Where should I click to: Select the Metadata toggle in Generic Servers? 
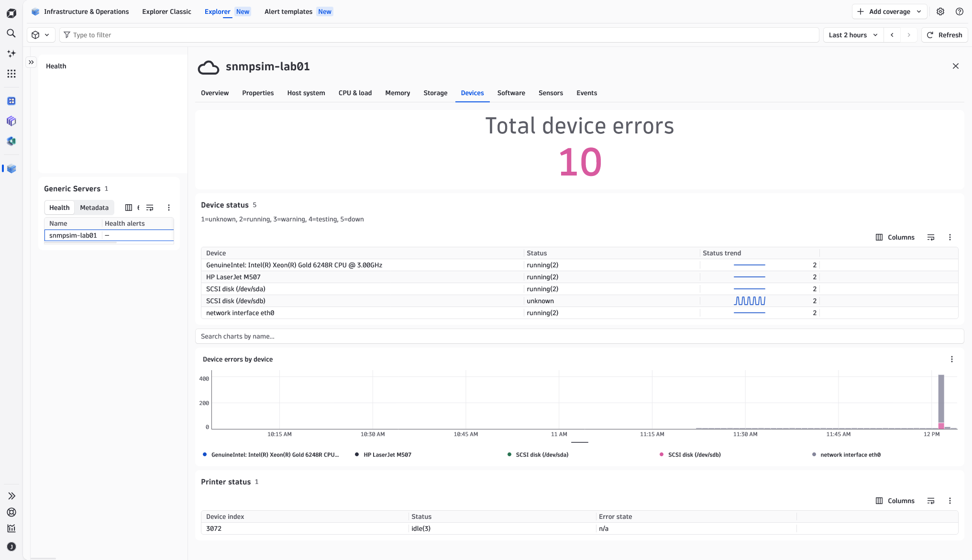pos(94,208)
